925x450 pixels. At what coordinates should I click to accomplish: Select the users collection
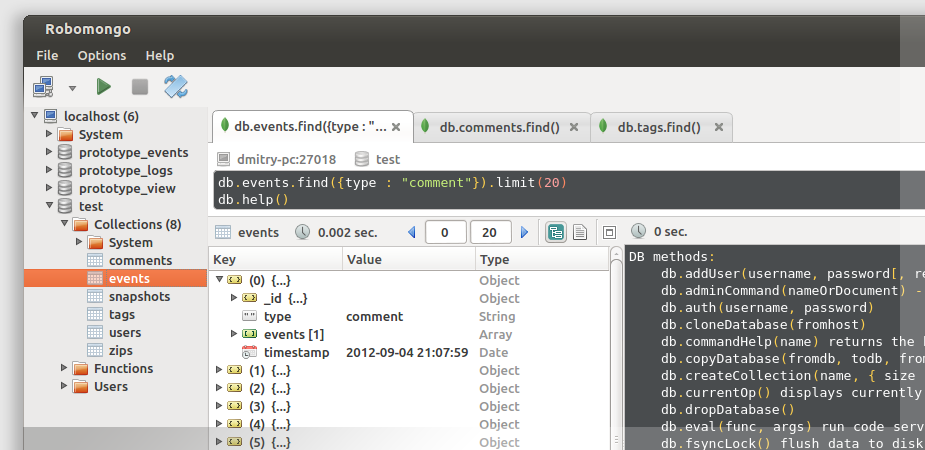coord(125,333)
